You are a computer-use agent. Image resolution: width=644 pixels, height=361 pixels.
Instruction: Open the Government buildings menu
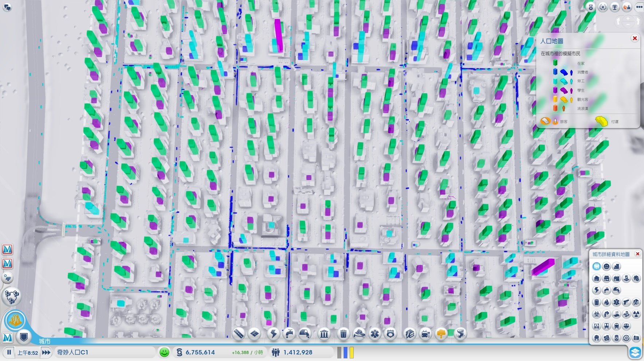pyautogui.click(x=324, y=333)
